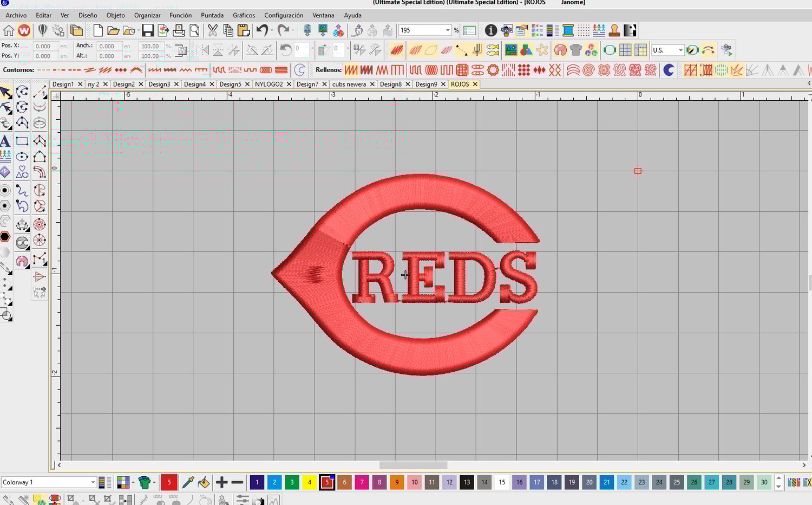The height and width of the screenshot is (505, 812).
Task: Paste from the clipboard icon
Action: [x=244, y=30]
